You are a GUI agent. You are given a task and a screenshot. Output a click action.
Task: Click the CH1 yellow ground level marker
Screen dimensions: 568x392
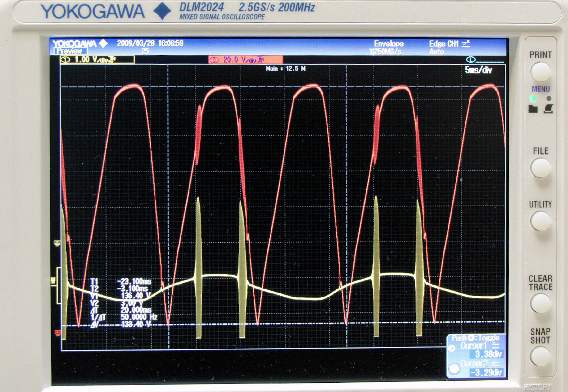point(57,243)
